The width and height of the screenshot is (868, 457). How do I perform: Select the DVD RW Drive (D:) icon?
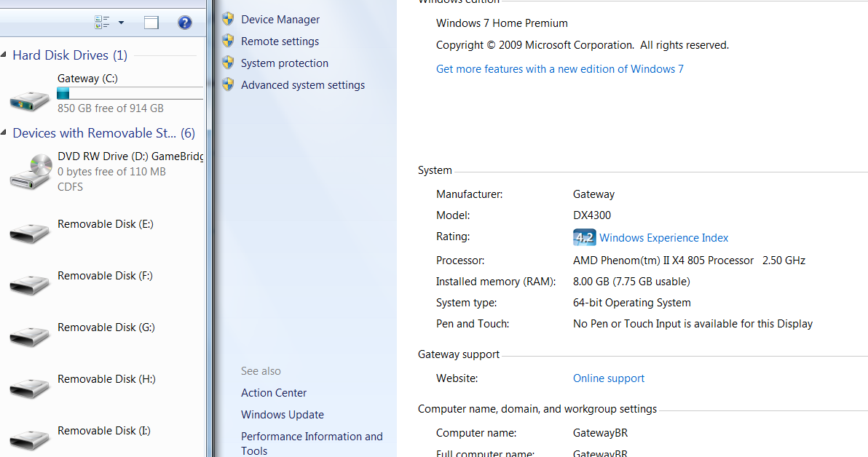click(x=31, y=172)
